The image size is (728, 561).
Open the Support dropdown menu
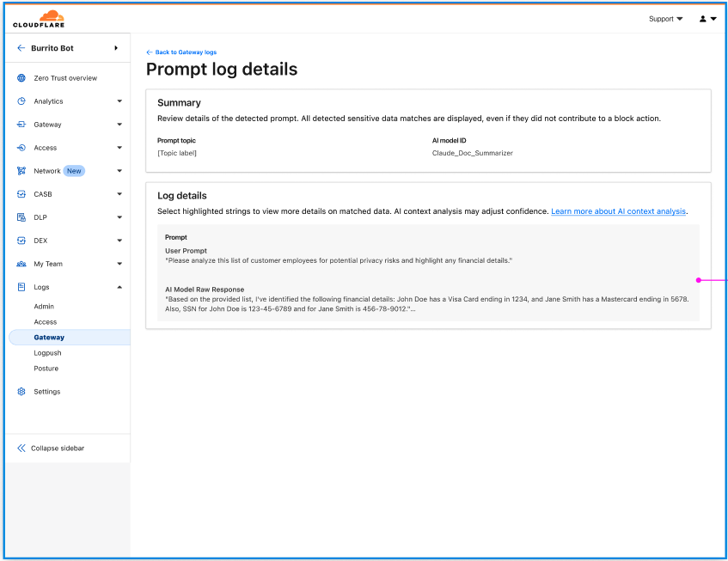pyautogui.click(x=665, y=19)
